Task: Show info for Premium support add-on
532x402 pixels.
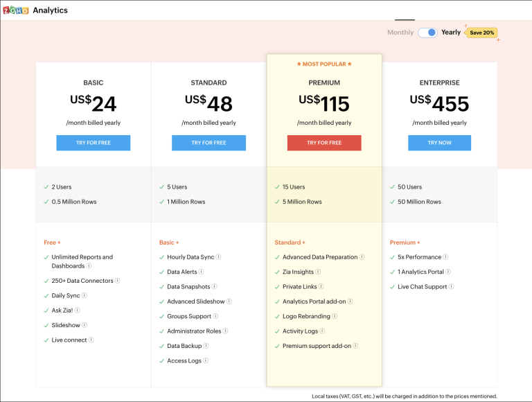Action: tap(355, 346)
